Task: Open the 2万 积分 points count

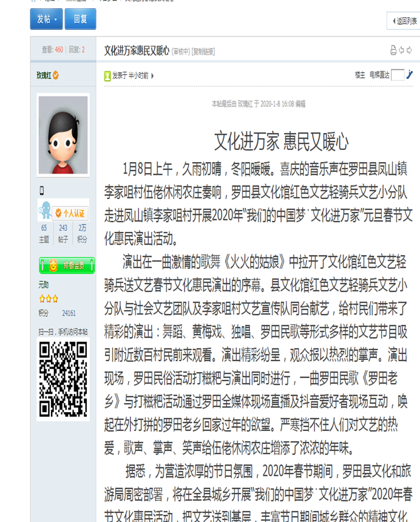Action: click(82, 233)
